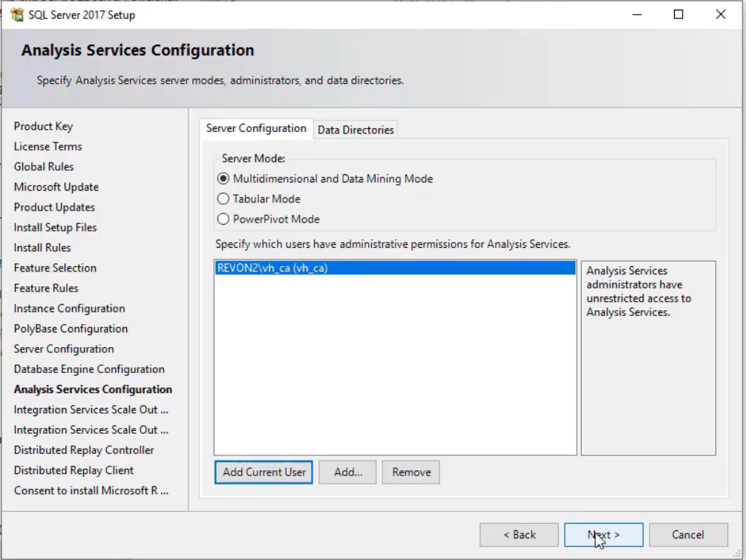Open the Data Directories tab

356,130
